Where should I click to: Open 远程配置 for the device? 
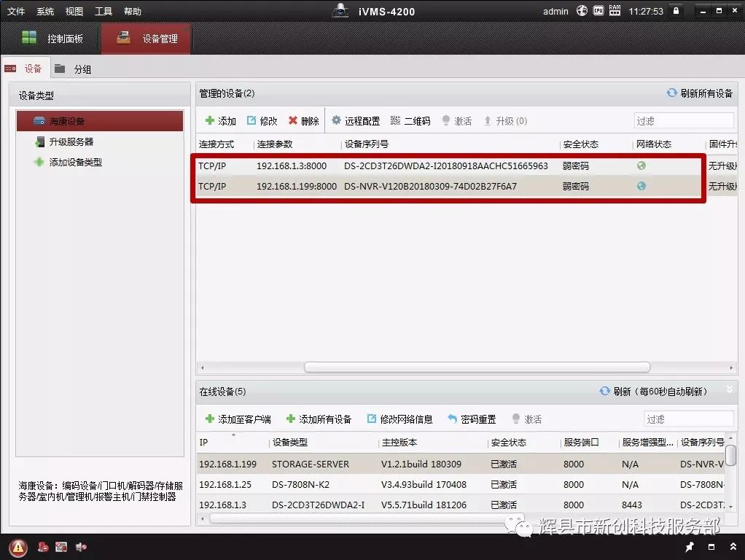click(356, 121)
